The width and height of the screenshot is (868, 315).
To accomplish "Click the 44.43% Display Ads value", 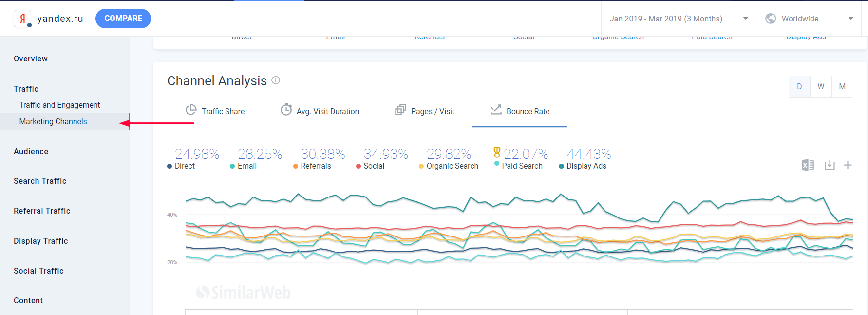I will pos(588,154).
